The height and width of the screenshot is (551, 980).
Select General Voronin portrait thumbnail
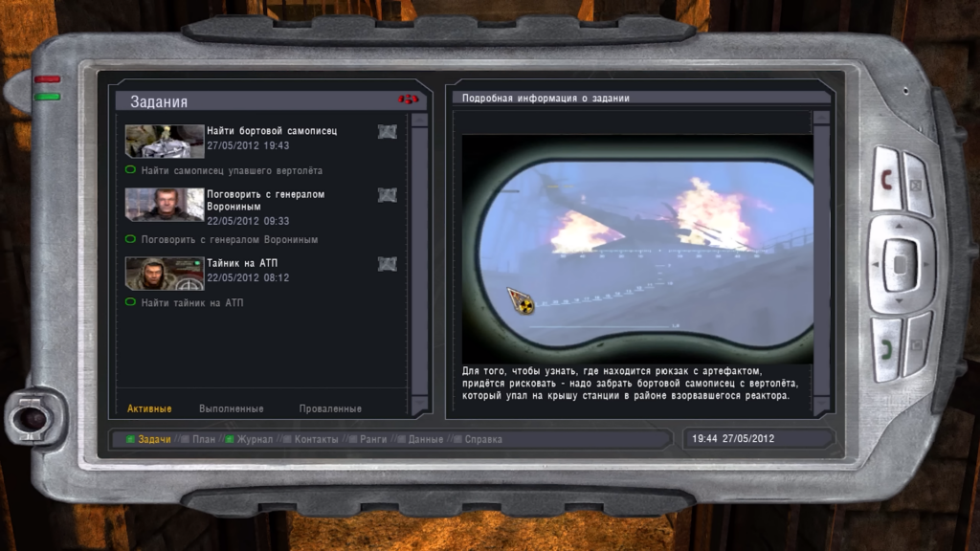click(x=165, y=205)
